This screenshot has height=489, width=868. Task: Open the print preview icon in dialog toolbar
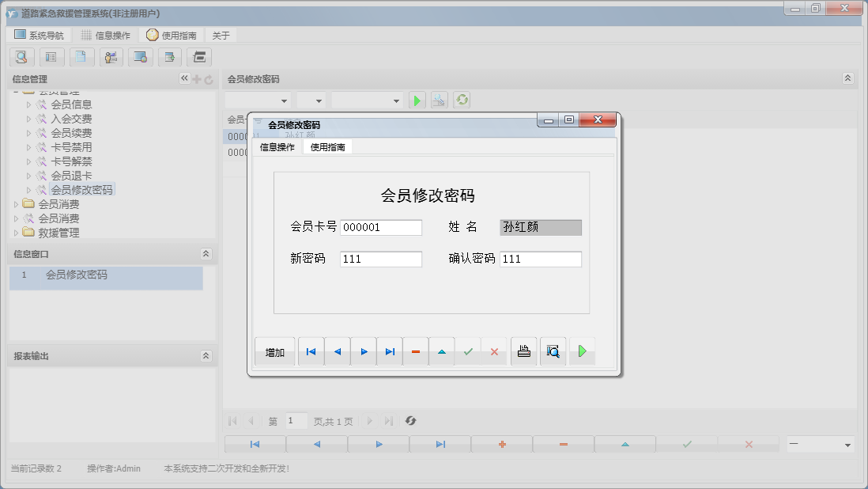[x=552, y=351]
